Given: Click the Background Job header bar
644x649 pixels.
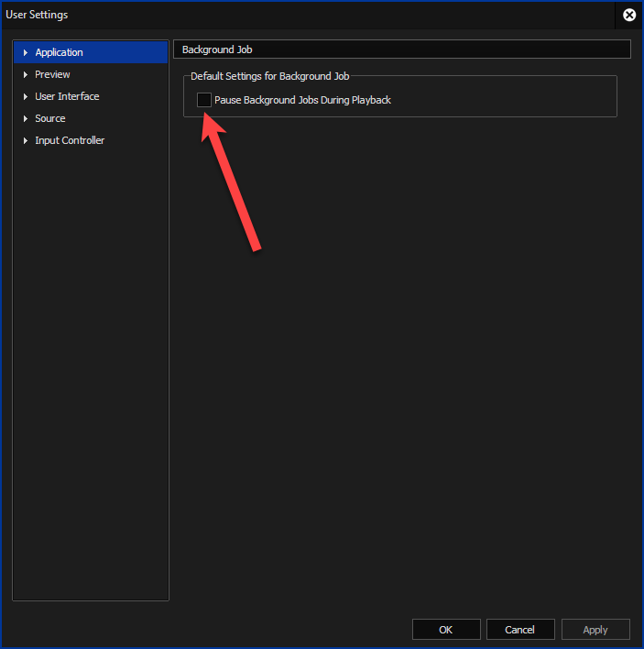Looking at the screenshot, I should (x=401, y=49).
